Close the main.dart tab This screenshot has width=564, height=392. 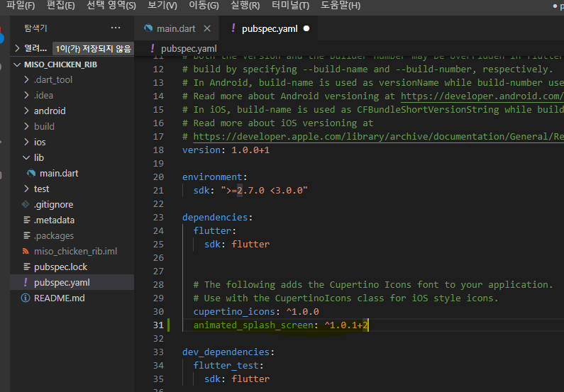[x=207, y=28]
